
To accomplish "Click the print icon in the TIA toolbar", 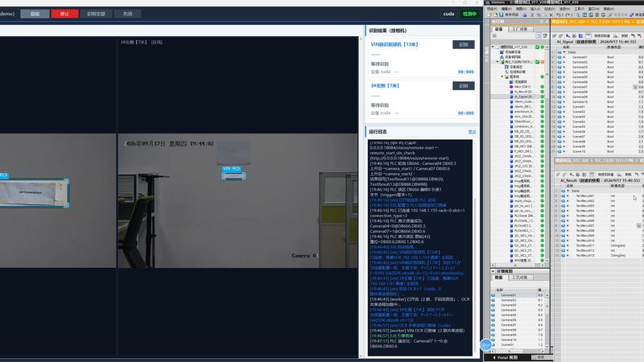I will [x=525, y=14].
